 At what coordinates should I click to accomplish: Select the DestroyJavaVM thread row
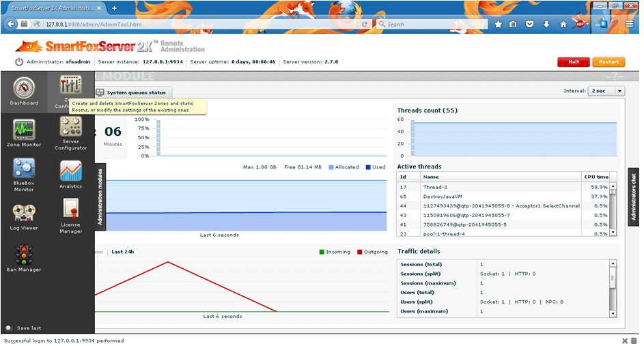point(503,197)
